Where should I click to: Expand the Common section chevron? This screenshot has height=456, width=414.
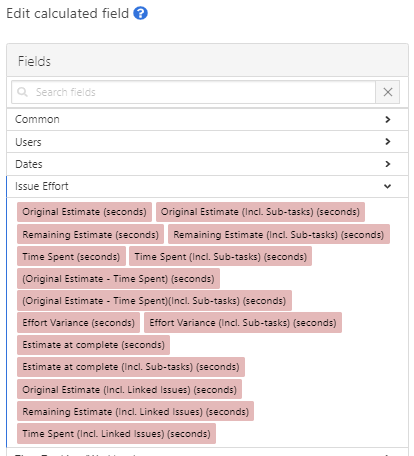pyautogui.click(x=387, y=119)
